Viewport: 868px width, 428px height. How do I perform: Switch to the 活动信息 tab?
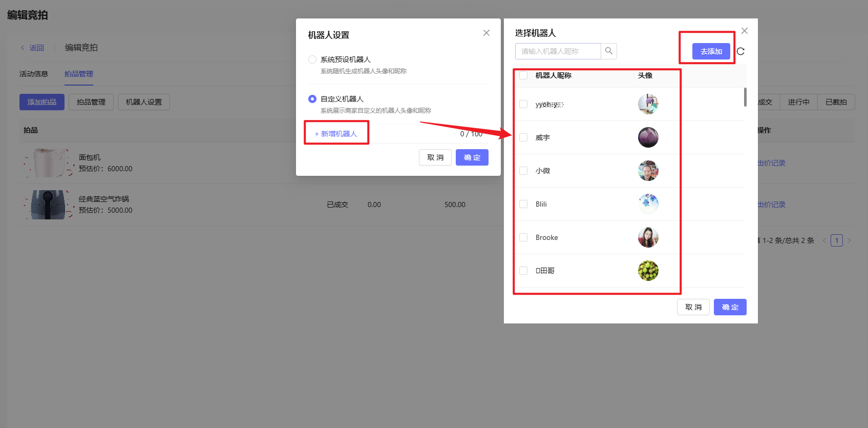[x=34, y=74]
